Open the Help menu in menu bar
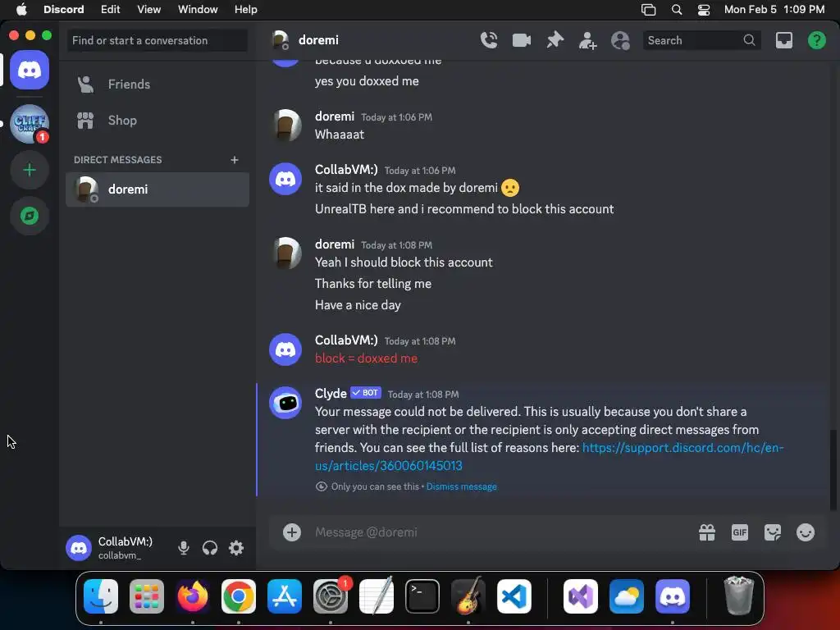840x630 pixels. tap(245, 9)
